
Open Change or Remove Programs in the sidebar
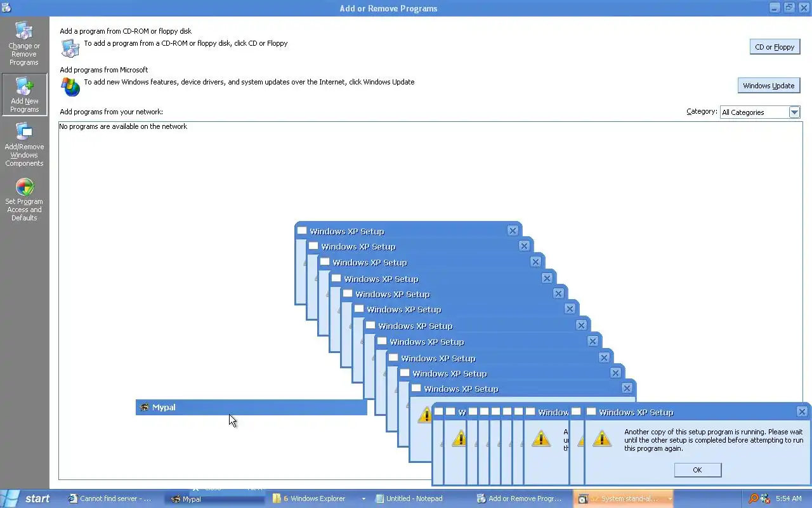point(24,44)
